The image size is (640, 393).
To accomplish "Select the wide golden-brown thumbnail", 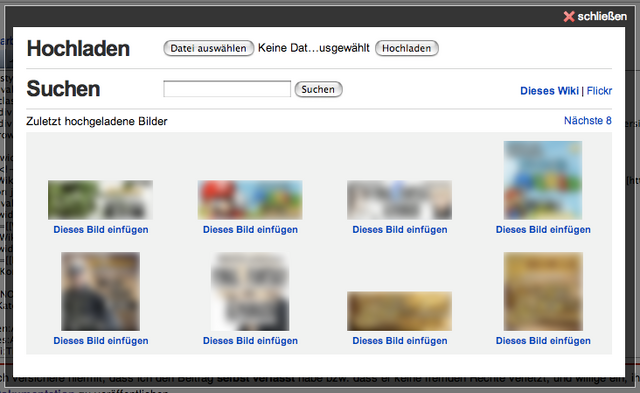I will coord(399,311).
